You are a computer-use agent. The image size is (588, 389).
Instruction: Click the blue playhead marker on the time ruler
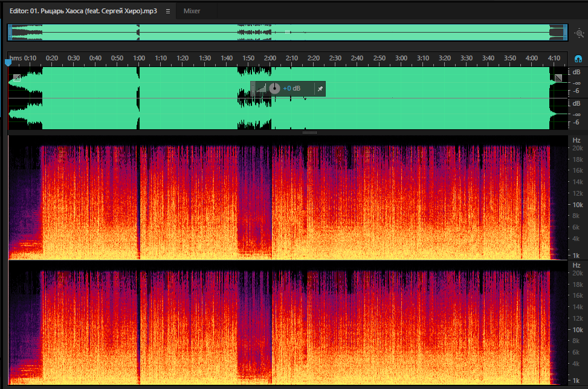pyautogui.click(x=8, y=63)
